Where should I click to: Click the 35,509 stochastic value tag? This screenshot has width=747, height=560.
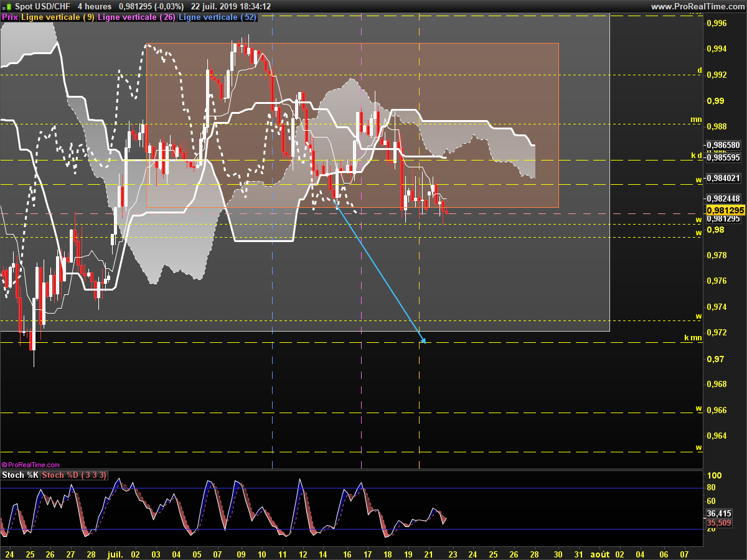(718, 523)
